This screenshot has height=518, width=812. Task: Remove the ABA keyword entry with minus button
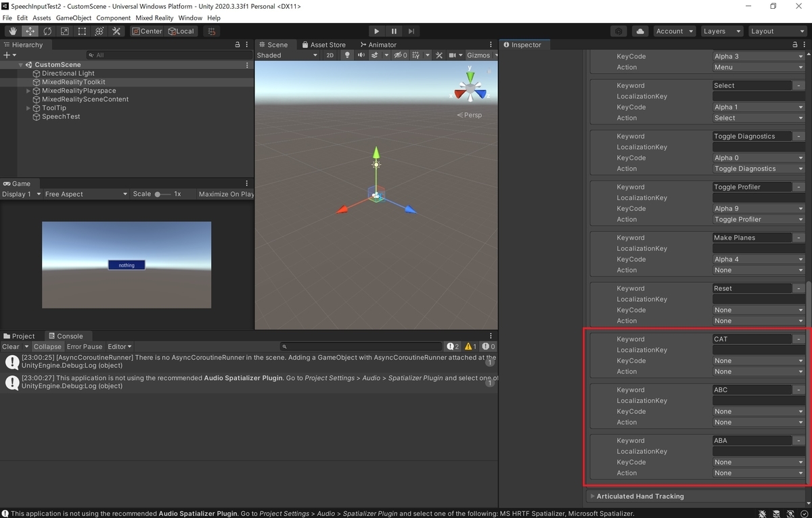coord(799,440)
